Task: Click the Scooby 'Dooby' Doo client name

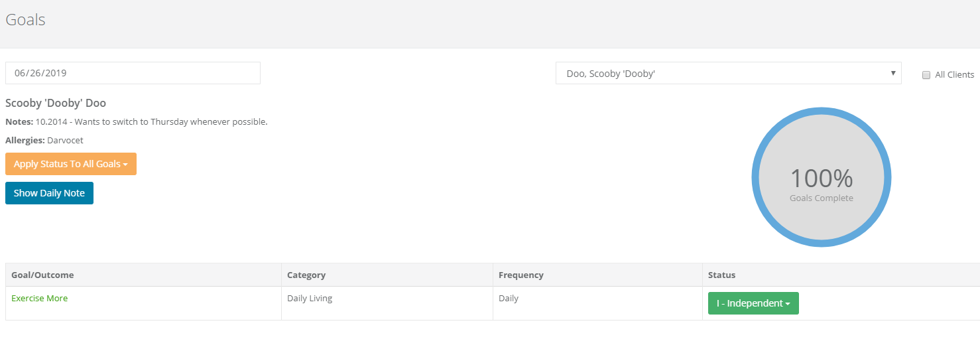Action: point(56,104)
